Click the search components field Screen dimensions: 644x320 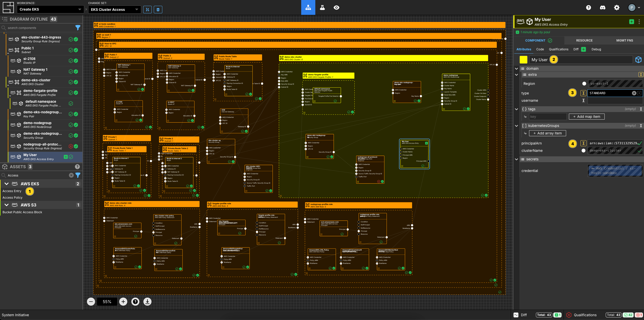(x=40, y=28)
